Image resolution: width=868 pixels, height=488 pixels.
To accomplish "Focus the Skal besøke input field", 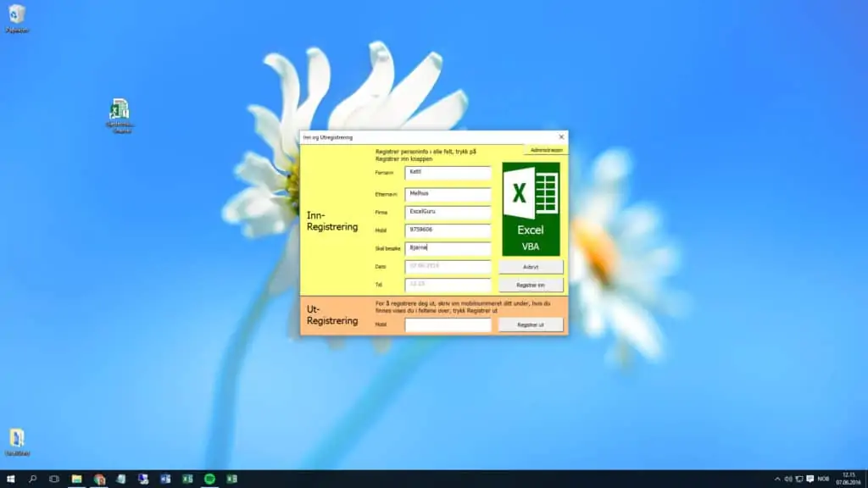I will coord(448,248).
